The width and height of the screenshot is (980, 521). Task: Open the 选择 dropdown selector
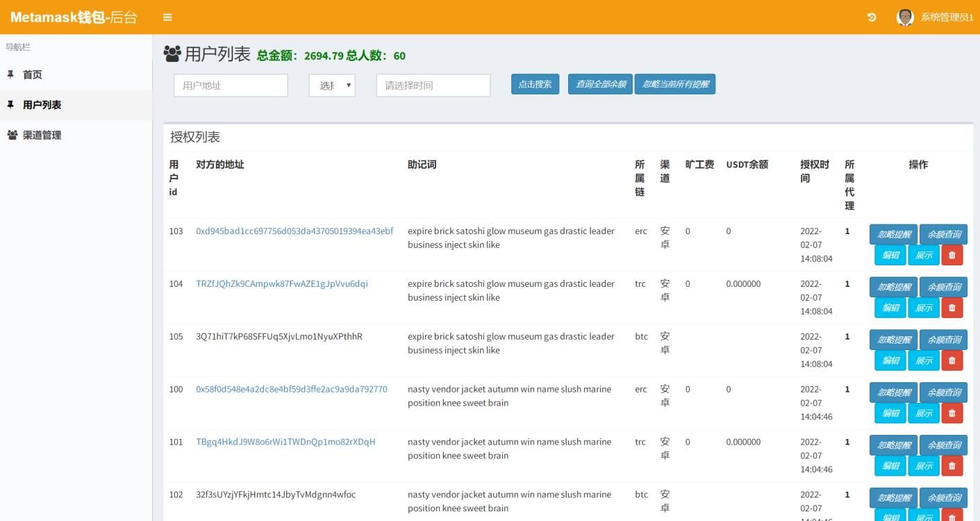tap(332, 85)
